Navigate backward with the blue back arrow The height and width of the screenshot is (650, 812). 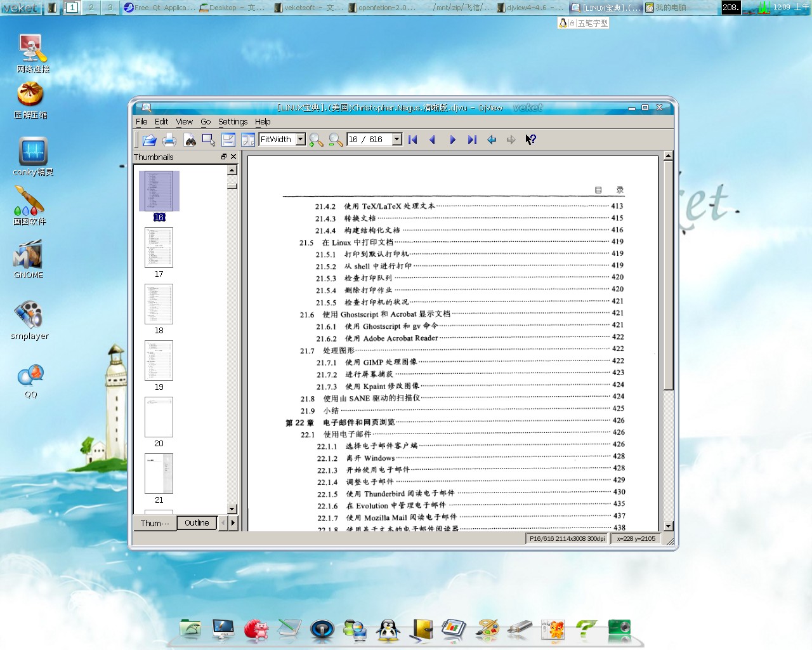click(492, 140)
